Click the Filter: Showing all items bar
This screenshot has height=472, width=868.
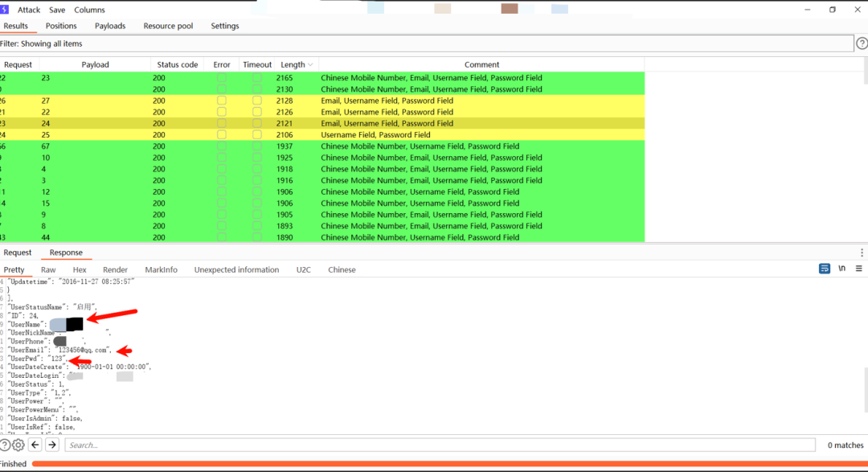coord(427,43)
